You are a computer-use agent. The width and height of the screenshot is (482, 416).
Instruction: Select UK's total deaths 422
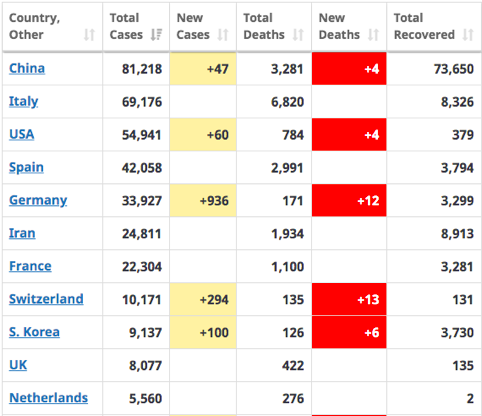coord(293,366)
